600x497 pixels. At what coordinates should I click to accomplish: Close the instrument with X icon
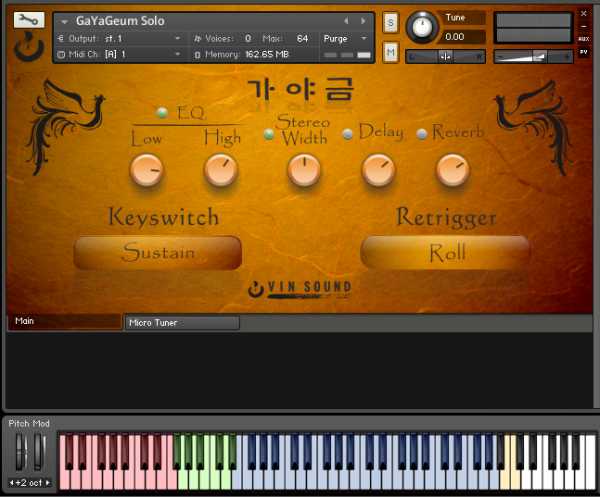pyautogui.click(x=583, y=14)
